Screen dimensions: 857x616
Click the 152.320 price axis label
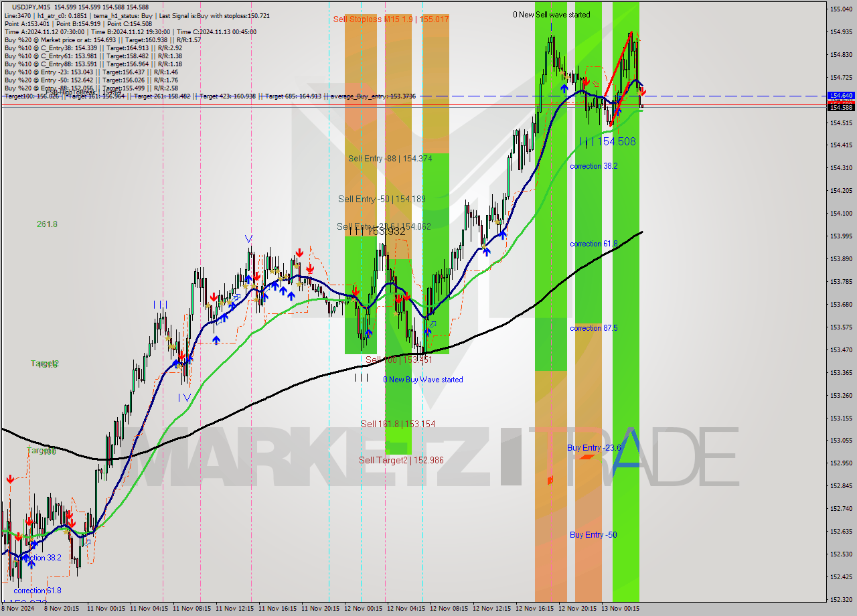click(x=841, y=599)
